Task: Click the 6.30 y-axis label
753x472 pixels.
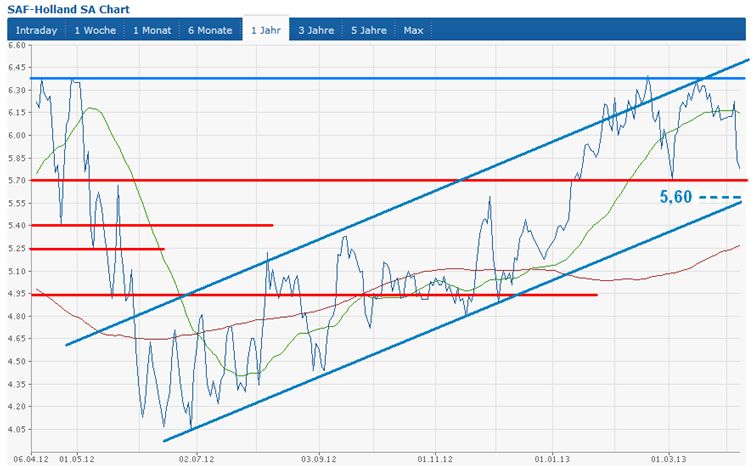Action: click(17, 90)
